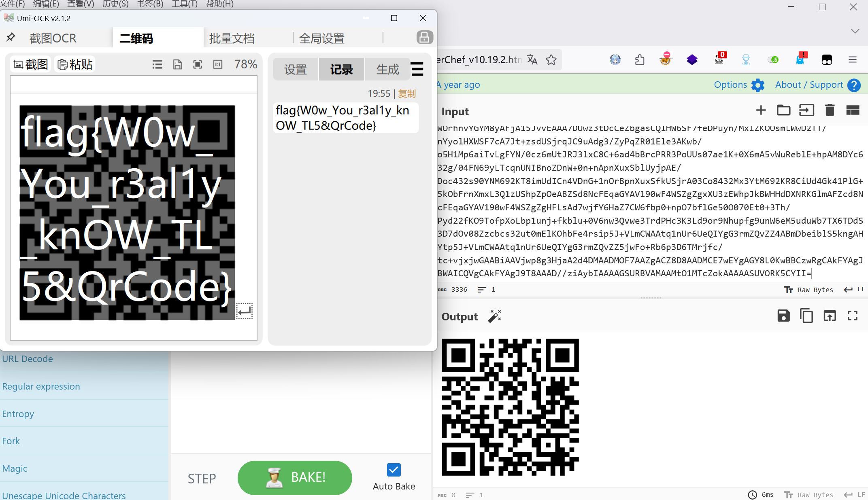Click the lock icon in Umi-OCR tab bar
868x500 pixels.
pos(424,38)
